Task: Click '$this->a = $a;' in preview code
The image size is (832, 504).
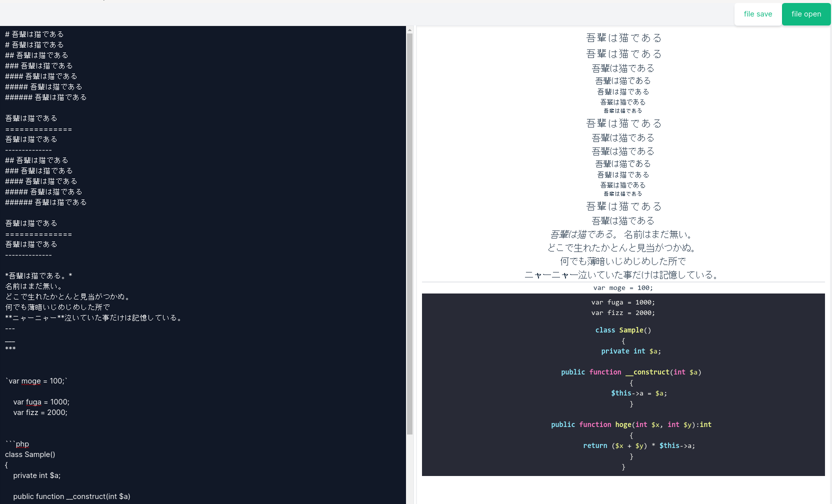Action: 639,393
